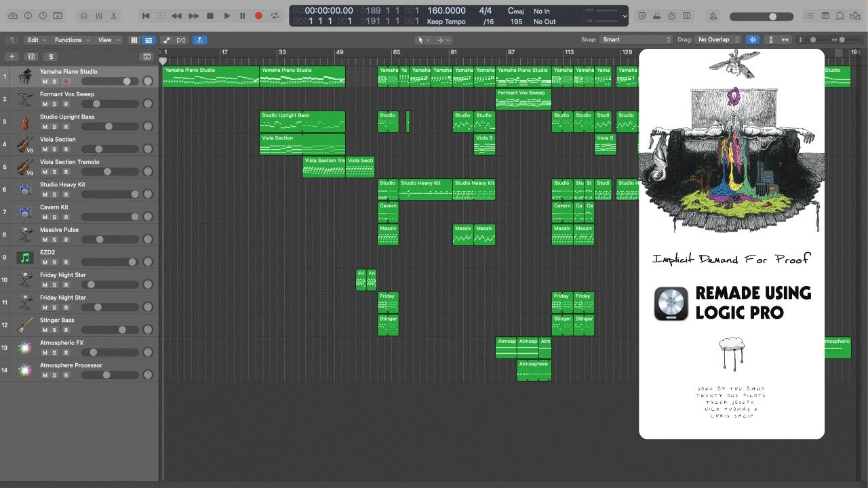Open the Edit menu in tracks area
Viewport: 868px width, 488px height.
tap(37, 40)
